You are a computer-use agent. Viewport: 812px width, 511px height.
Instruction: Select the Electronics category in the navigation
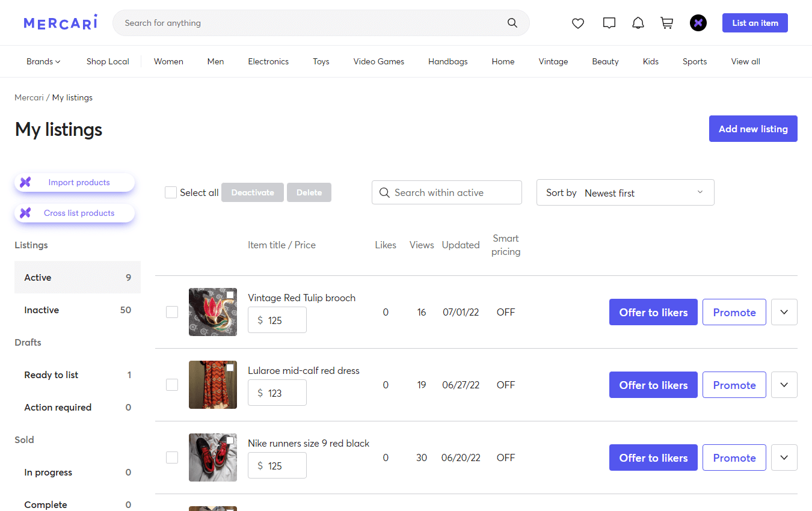click(x=268, y=61)
